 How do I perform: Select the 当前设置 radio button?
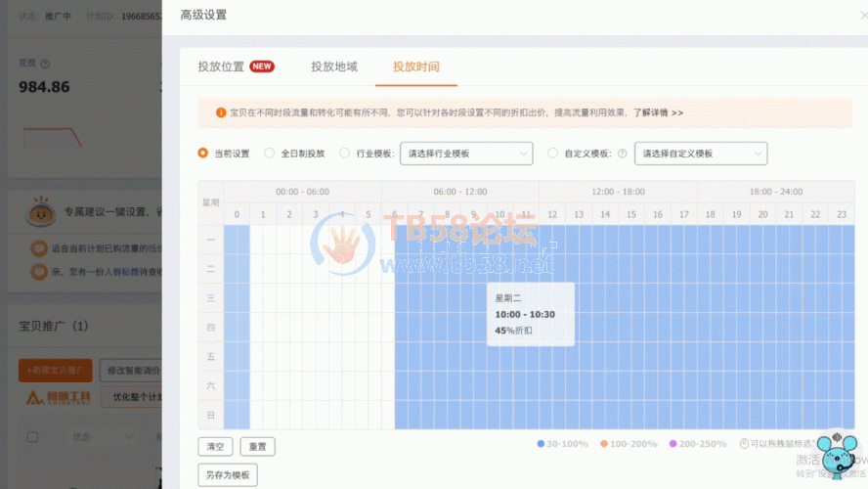point(203,154)
